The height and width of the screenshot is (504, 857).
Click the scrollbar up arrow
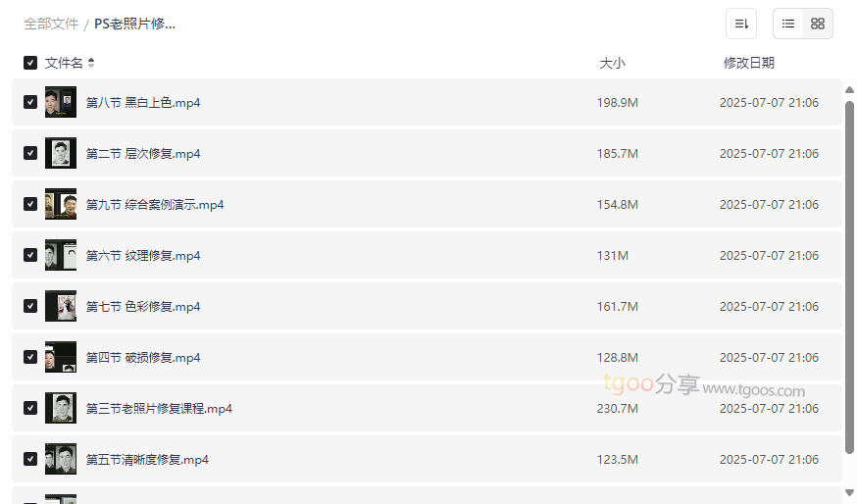click(x=849, y=90)
